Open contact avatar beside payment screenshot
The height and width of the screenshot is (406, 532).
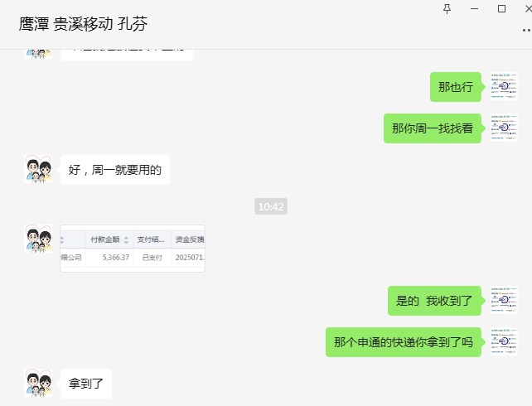tap(38, 239)
